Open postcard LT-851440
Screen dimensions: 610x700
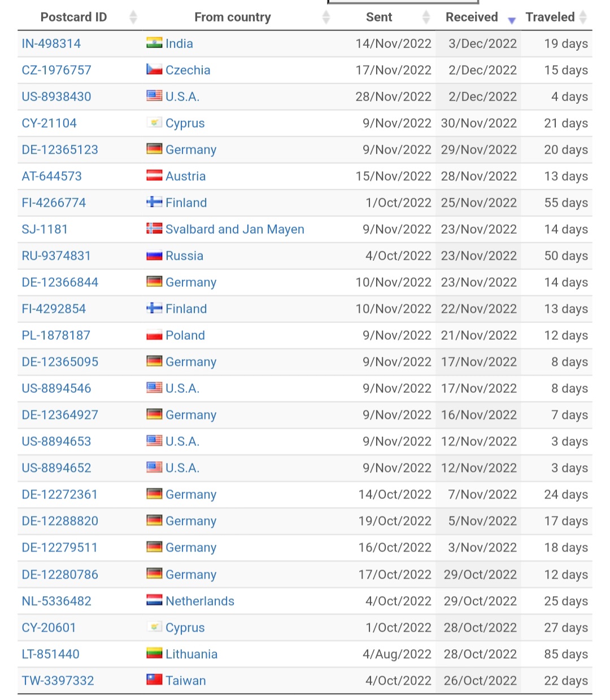(x=51, y=654)
